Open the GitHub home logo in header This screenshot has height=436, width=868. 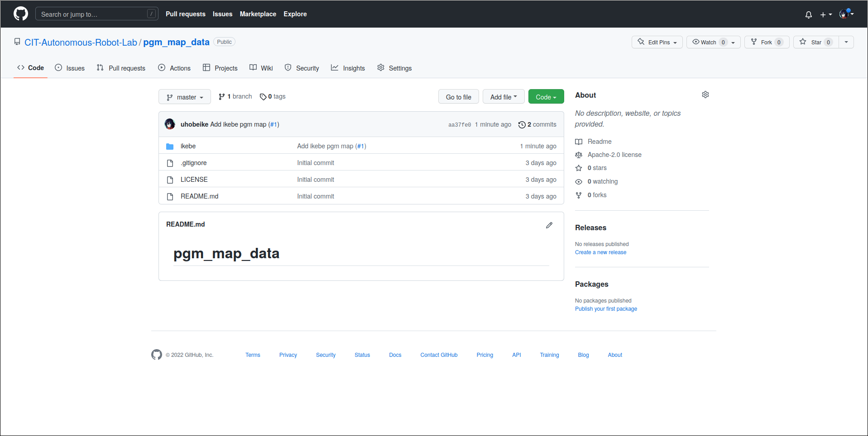pyautogui.click(x=21, y=14)
